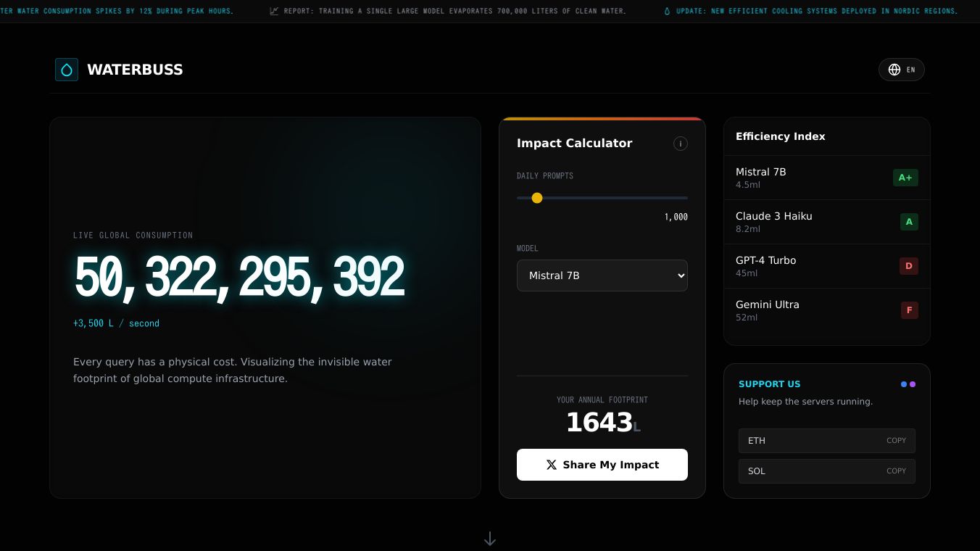Click the chart icon in the news ticker

pyautogui.click(x=274, y=11)
